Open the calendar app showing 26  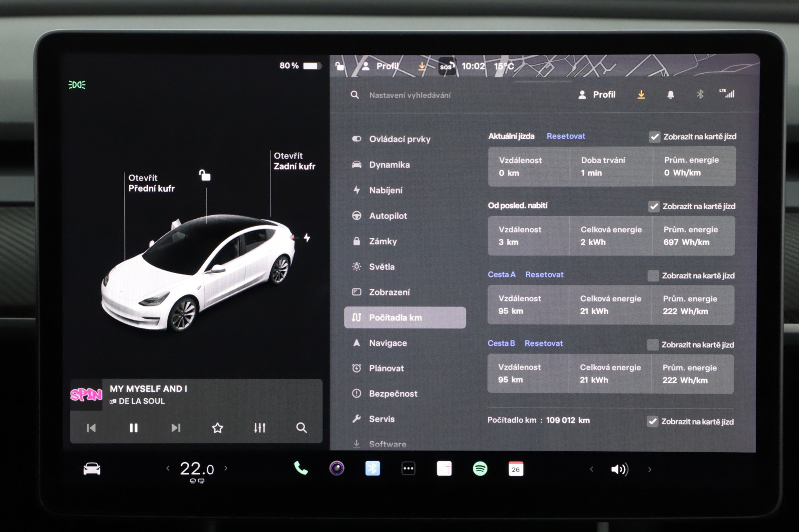[516, 469]
